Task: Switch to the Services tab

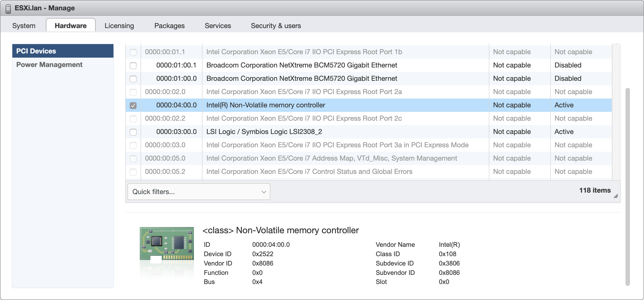Action: tap(218, 25)
